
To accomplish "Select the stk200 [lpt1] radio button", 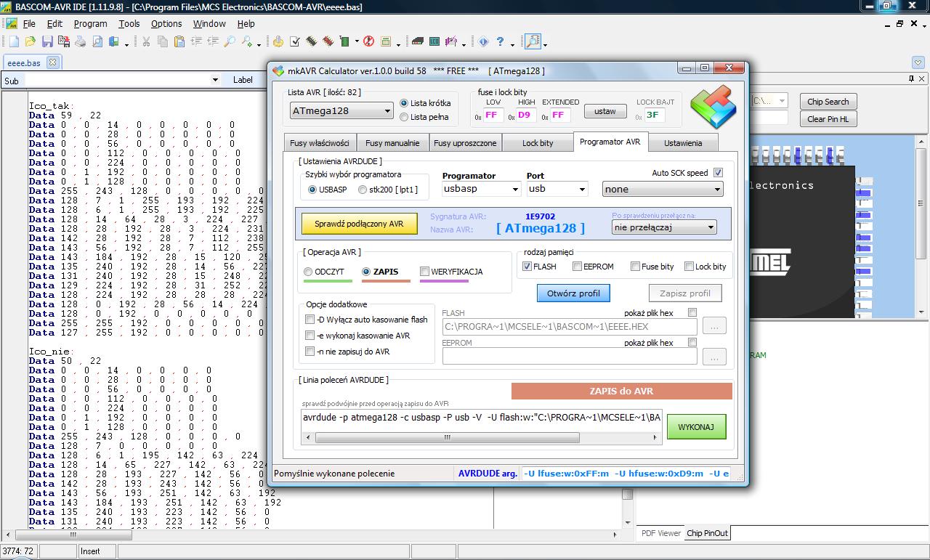I will (362, 190).
